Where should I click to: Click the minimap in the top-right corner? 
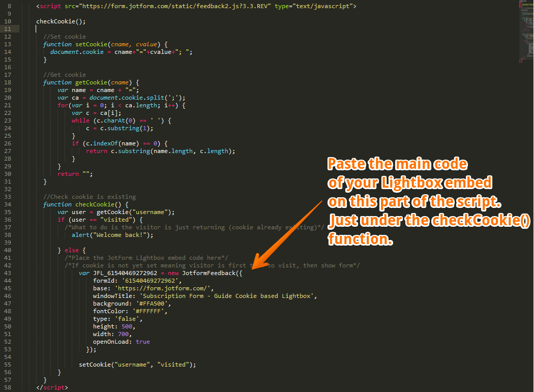coord(526,31)
